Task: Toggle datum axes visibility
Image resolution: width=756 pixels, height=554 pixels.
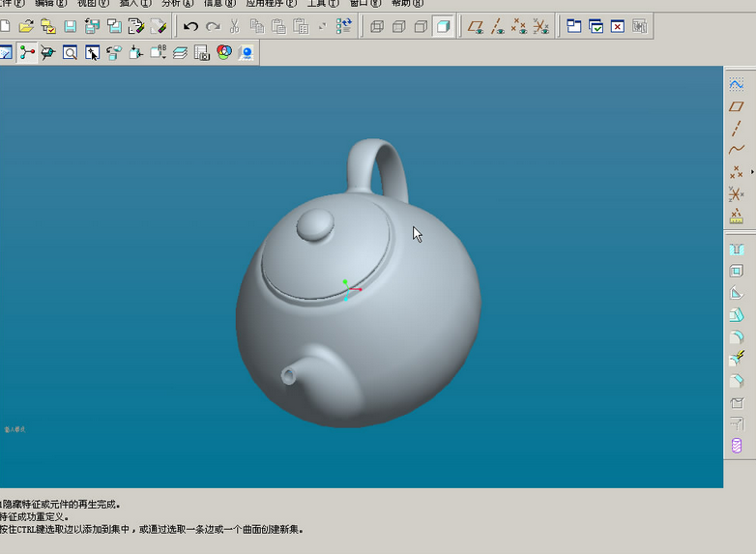Action: [497, 27]
